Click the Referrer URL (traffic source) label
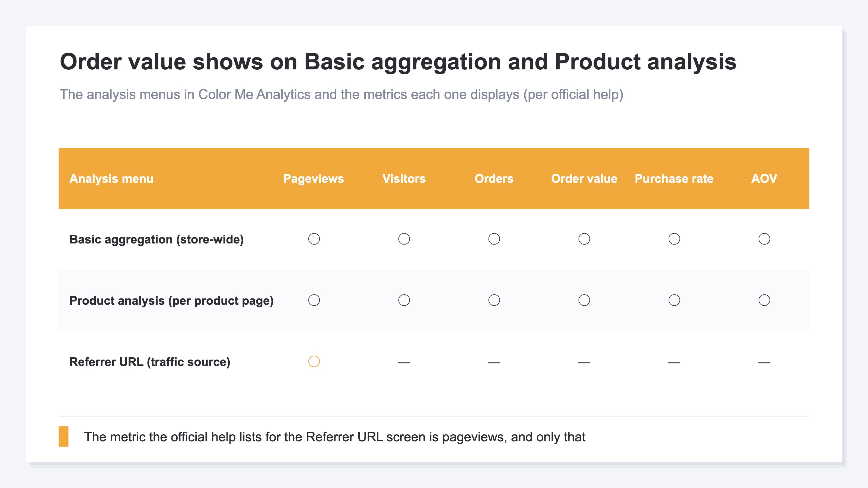Screen dimensions: 868x488 (x=150, y=362)
